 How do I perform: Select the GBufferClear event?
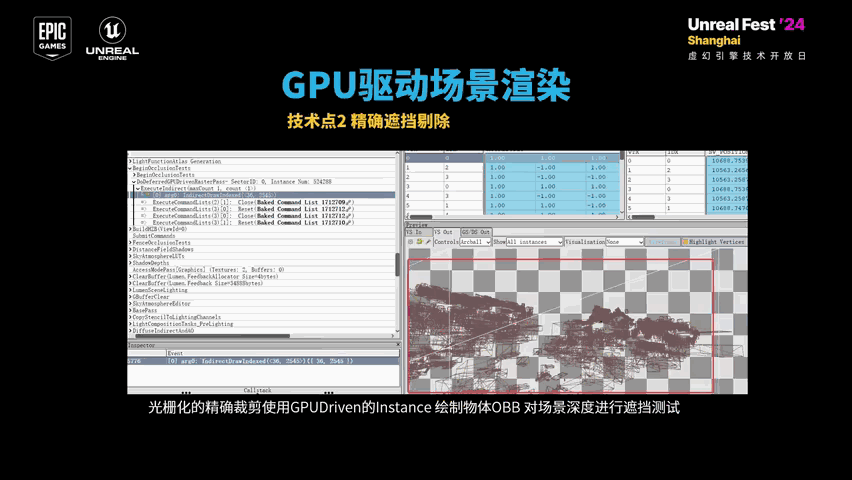pos(151,297)
